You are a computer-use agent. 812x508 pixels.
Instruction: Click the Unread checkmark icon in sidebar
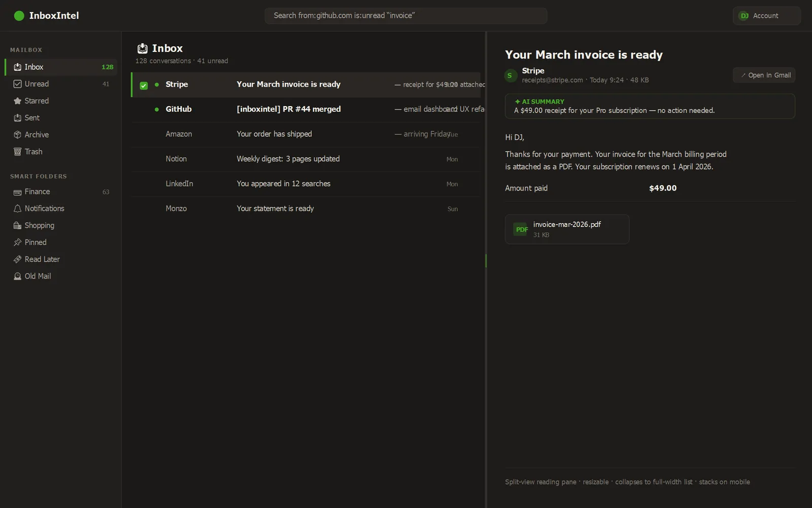pos(18,84)
